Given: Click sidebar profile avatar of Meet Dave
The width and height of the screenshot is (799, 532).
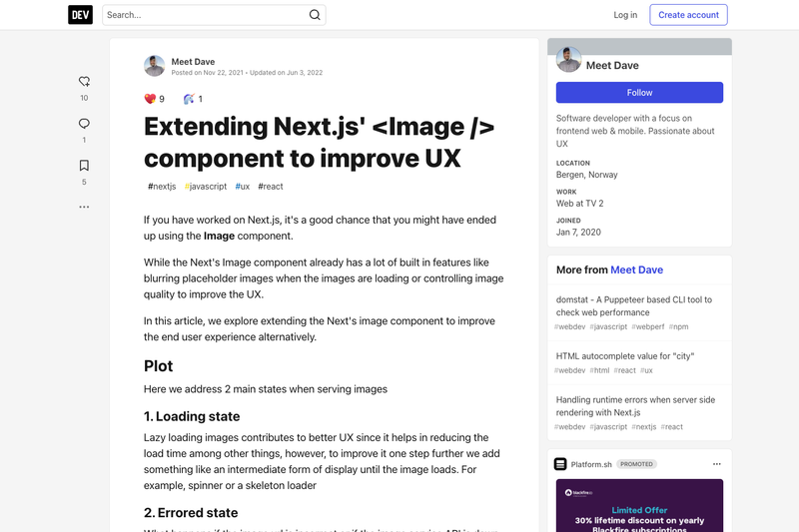Looking at the screenshot, I should tap(568, 60).
